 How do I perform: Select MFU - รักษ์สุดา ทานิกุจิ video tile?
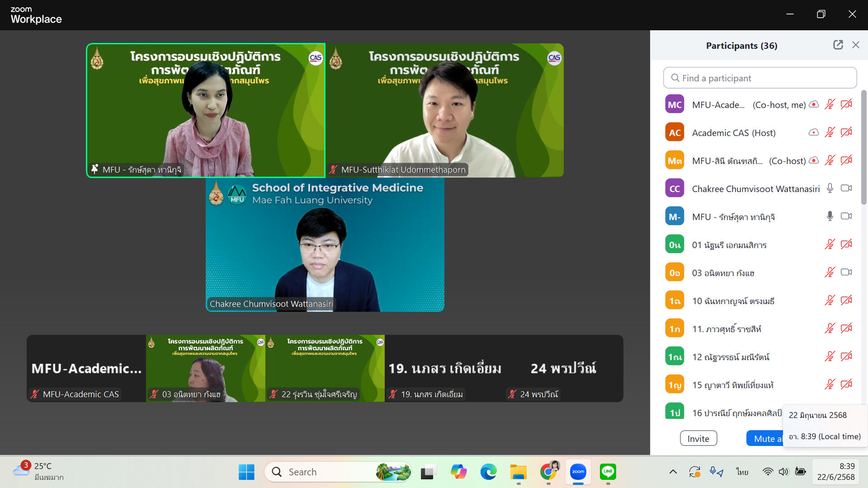pos(206,110)
